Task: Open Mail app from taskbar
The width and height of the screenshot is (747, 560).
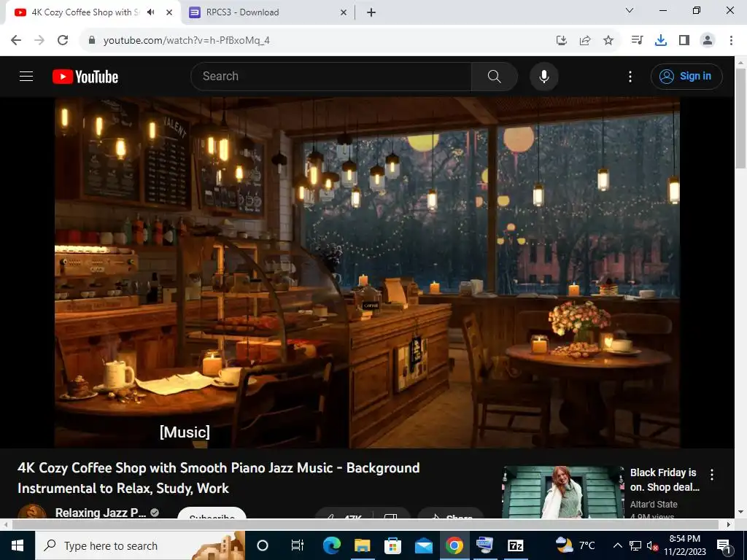Action: click(x=424, y=545)
